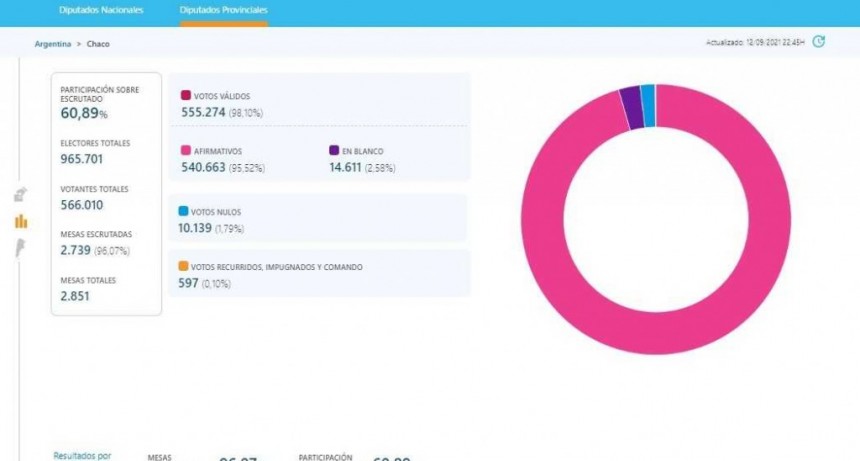The height and width of the screenshot is (461, 860).
Task: Click the affirmative votes count 540.663
Action: (x=203, y=167)
